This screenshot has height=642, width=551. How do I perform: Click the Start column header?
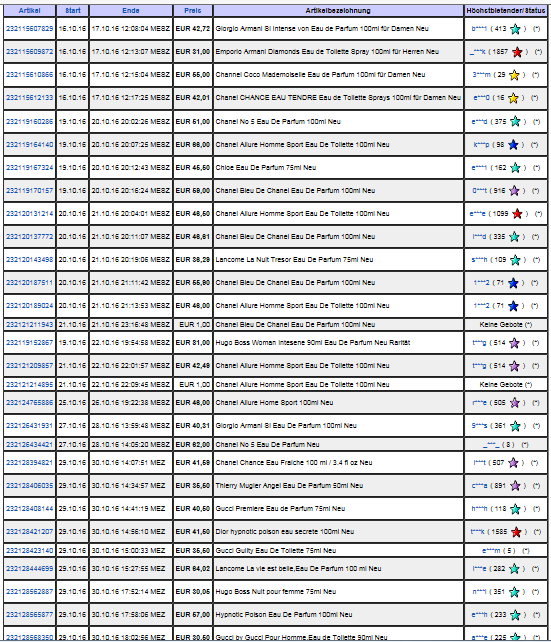coord(72,11)
